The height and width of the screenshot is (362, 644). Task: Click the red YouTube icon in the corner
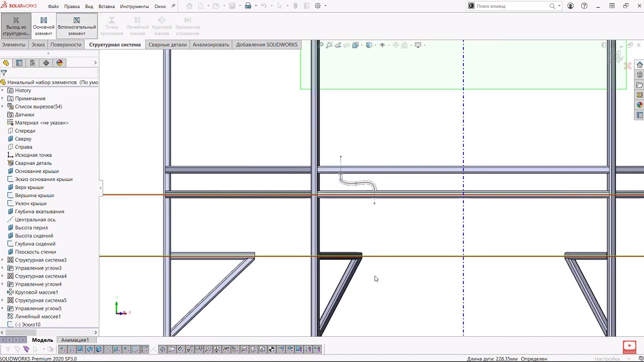tap(629, 346)
